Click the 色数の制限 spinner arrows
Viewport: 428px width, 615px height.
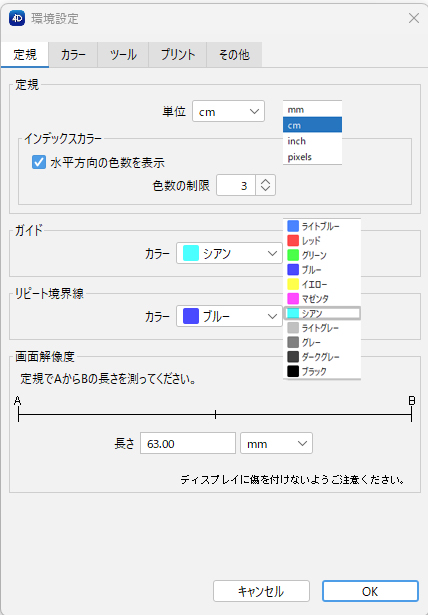(x=266, y=185)
